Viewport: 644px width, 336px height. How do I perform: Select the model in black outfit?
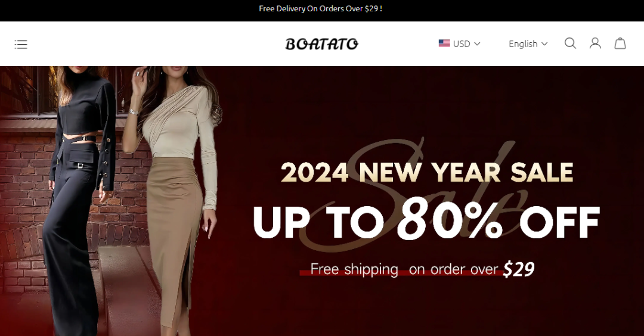(x=78, y=201)
